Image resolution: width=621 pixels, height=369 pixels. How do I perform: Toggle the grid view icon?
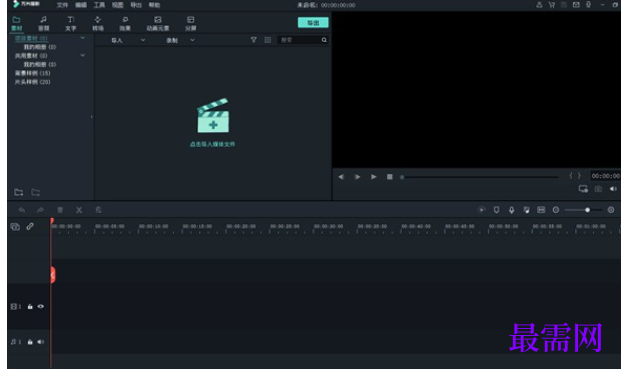[268, 40]
